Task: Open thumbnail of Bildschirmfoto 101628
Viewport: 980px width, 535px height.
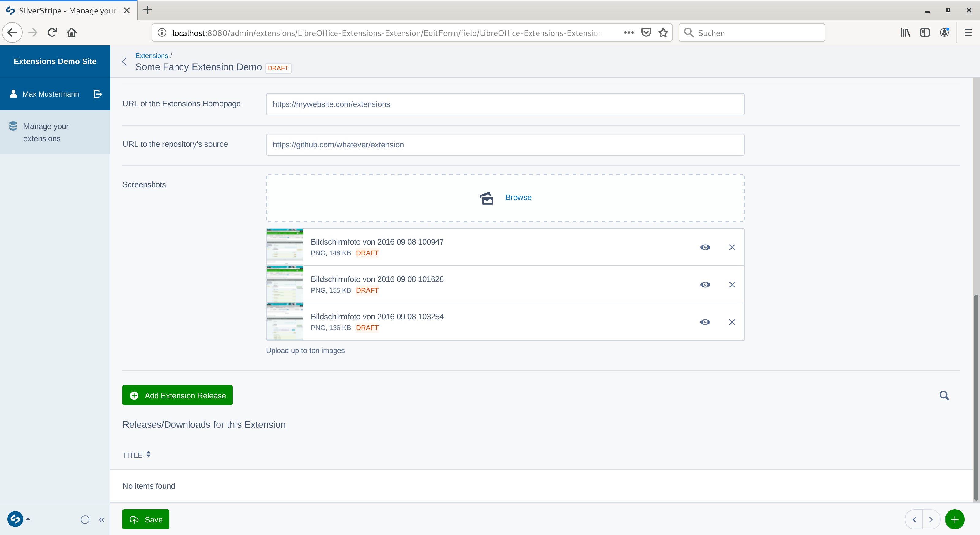Action: [285, 284]
